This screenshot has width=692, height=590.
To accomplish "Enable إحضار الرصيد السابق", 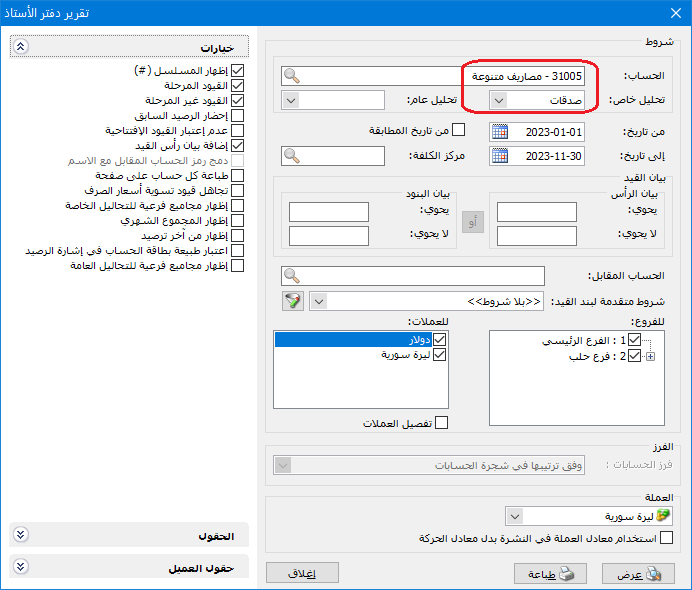I will [237, 116].
